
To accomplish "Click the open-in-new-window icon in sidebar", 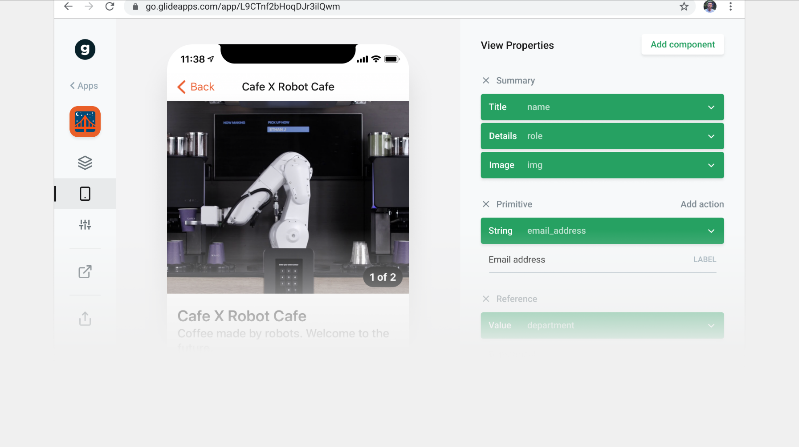I will coord(85,272).
